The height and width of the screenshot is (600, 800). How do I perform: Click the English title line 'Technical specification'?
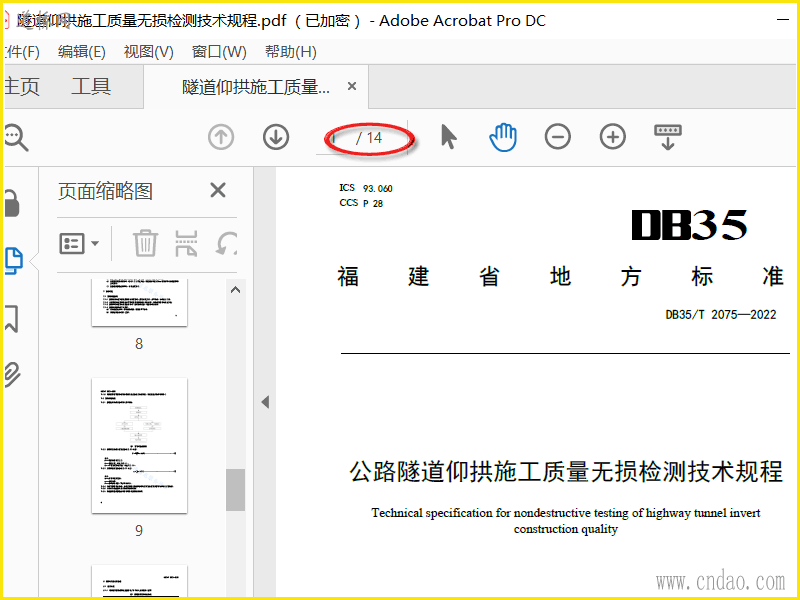point(566,513)
